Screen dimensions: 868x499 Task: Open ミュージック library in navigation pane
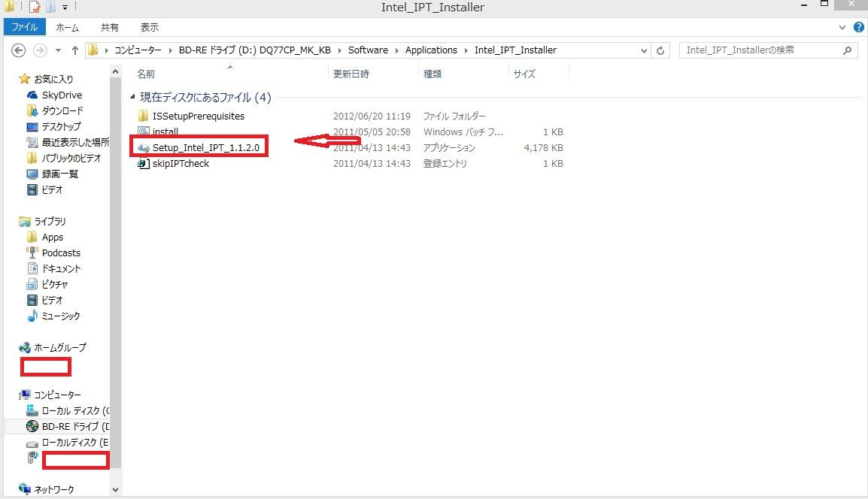tap(60, 316)
